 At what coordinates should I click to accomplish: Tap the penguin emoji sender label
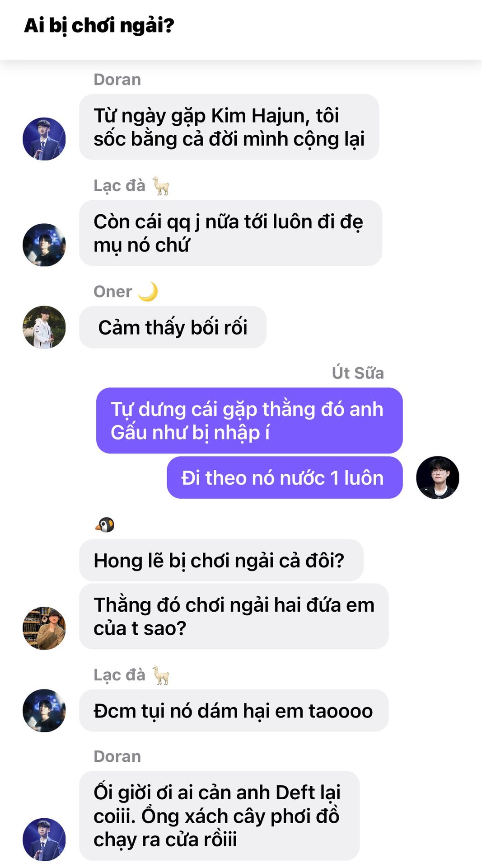point(105,525)
